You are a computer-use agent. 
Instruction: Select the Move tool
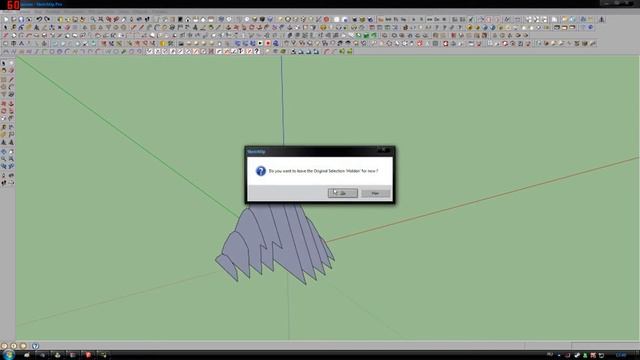pyautogui.click(x=4, y=104)
